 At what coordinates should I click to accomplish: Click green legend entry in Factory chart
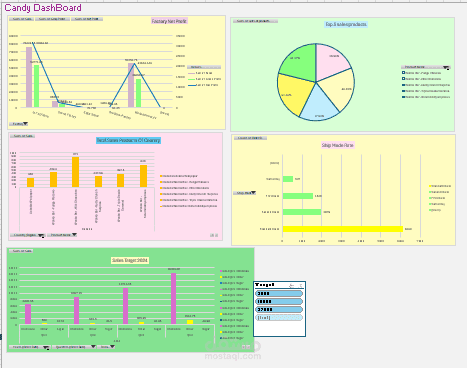[204, 79]
